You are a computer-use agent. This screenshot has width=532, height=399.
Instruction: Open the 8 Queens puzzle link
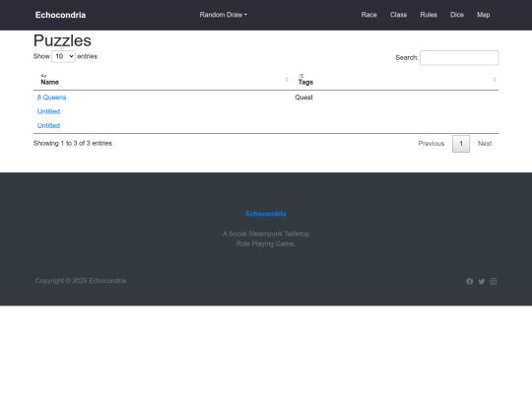[x=51, y=98]
